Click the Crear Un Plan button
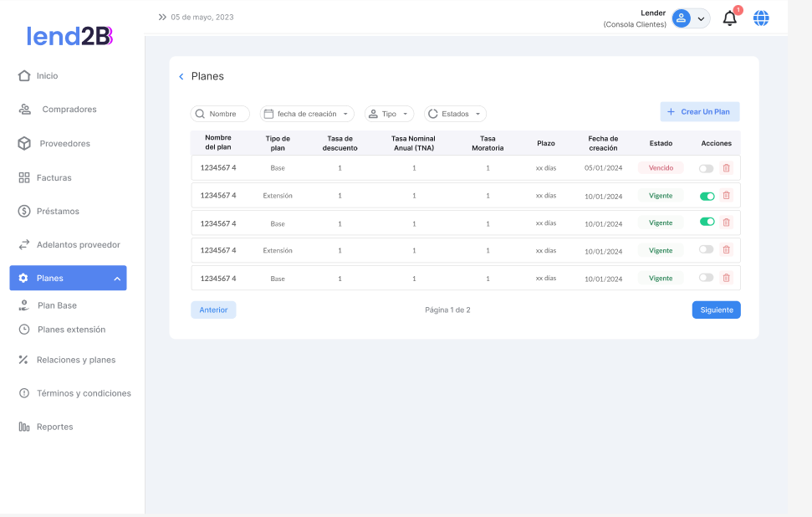Viewport: 812px width, 517px height. (x=699, y=112)
